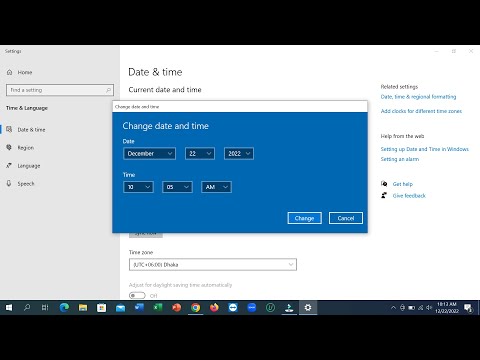Open the December month dropdown

click(149, 154)
